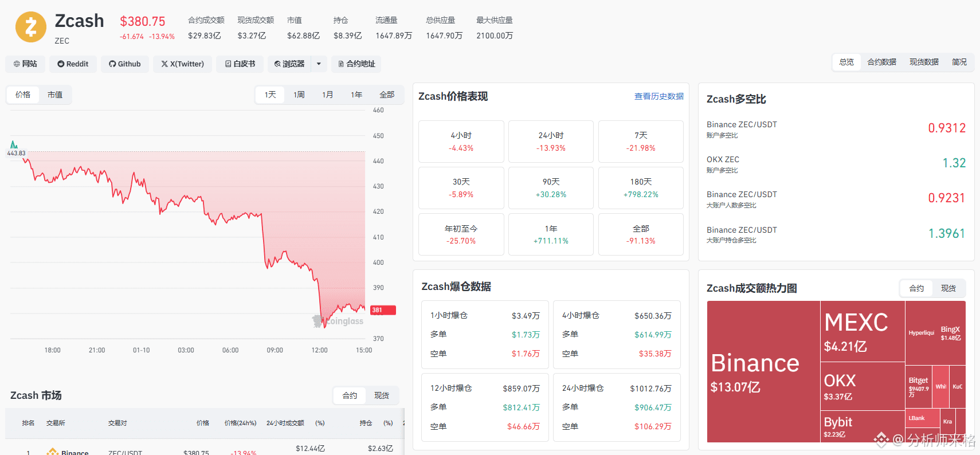980x455 pixels.
Task: Click the 443.83 chart start price label
Action: [x=16, y=153]
